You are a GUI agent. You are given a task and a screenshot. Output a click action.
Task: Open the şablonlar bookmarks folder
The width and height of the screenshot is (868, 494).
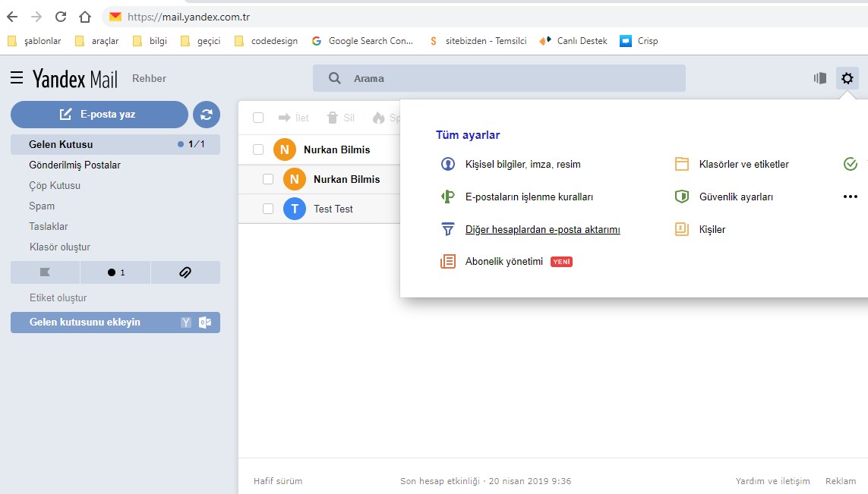33,41
